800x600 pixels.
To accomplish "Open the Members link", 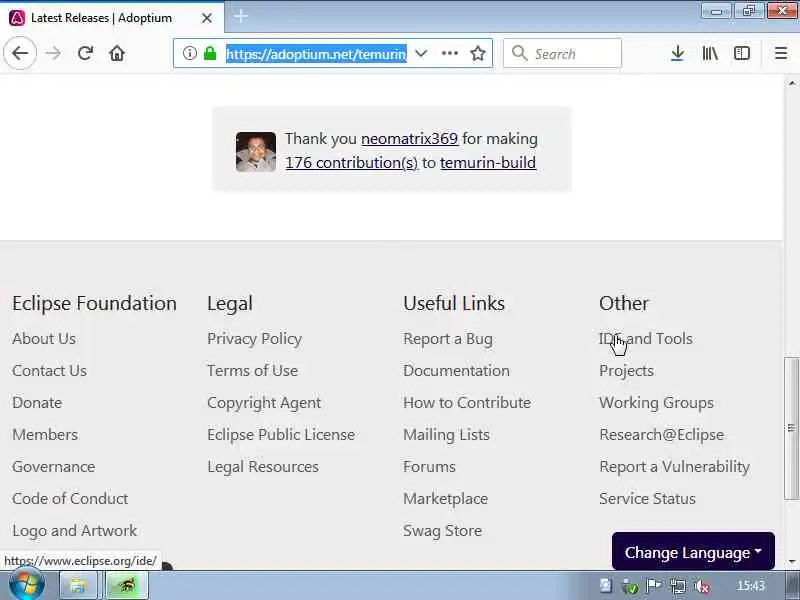I will [x=45, y=435].
